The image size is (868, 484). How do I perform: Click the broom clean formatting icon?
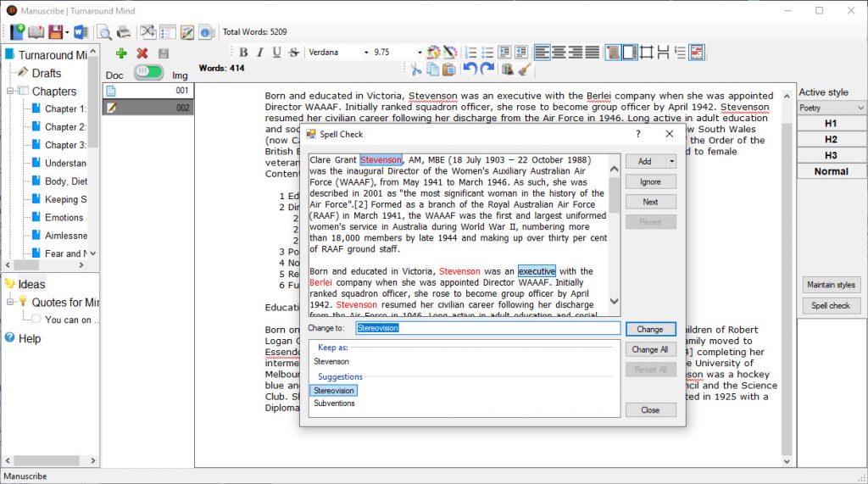[525, 70]
